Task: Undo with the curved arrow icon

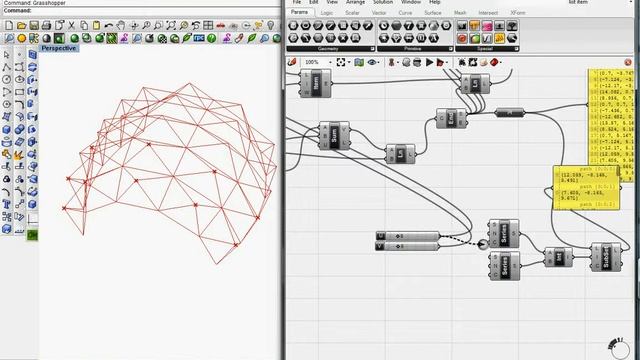Action: coord(109,25)
